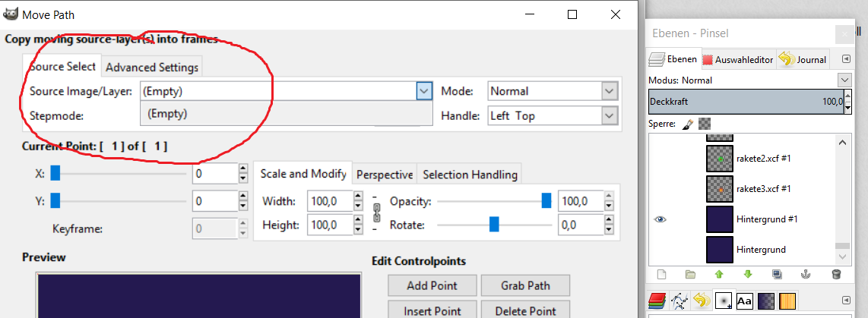Click the Rotate value input field
This screenshot has width=868, height=318.
tap(581, 225)
